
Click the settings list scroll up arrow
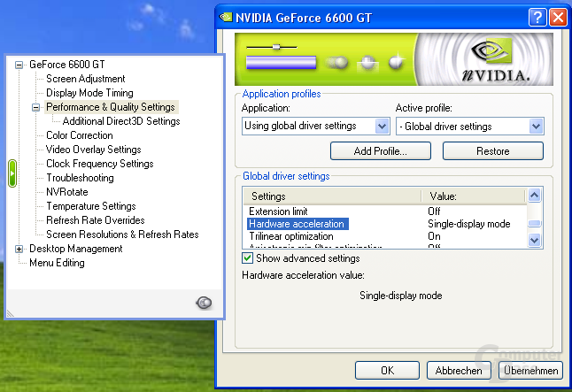point(535,195)
